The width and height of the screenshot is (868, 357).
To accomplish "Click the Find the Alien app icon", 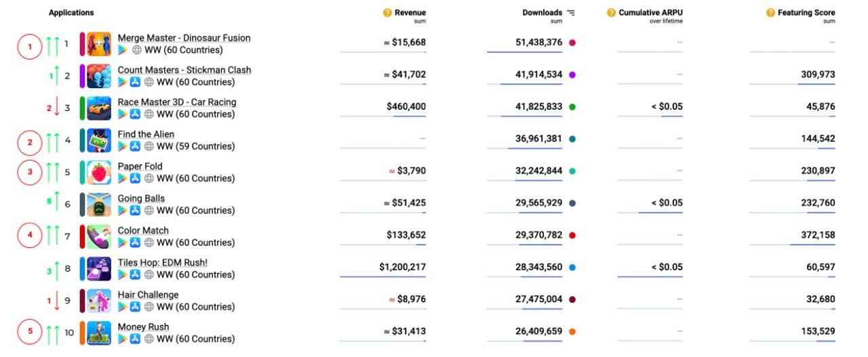I will pos(99,140).
